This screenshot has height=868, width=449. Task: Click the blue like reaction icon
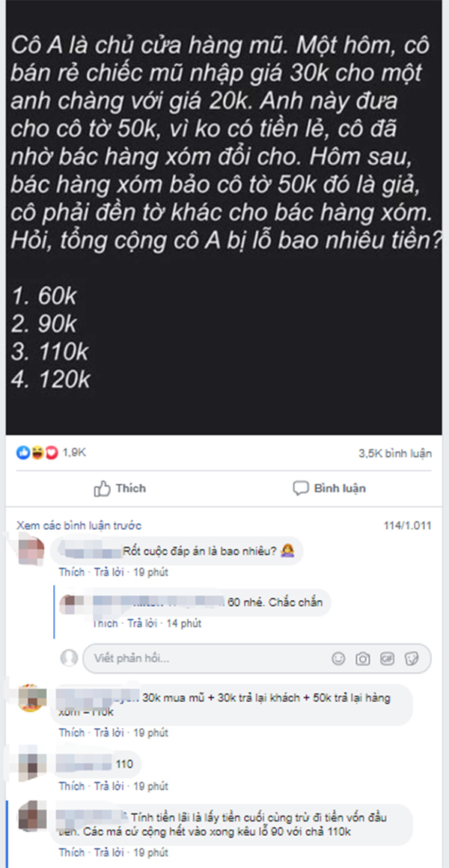pyautogui.click(x=22, y=453)
